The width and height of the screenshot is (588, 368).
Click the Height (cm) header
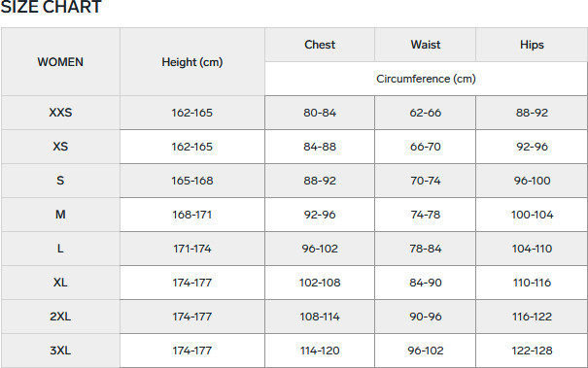point(192,62)
